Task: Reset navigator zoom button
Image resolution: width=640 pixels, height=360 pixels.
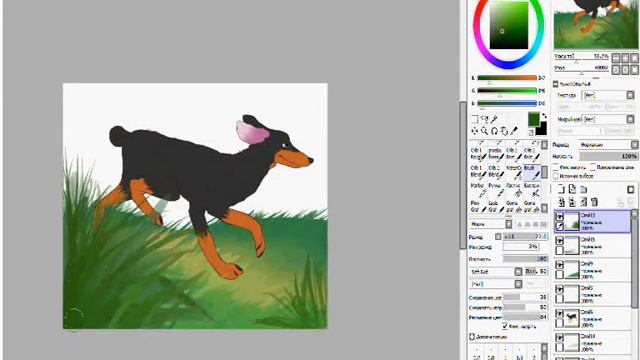Action: click(635, 58)
